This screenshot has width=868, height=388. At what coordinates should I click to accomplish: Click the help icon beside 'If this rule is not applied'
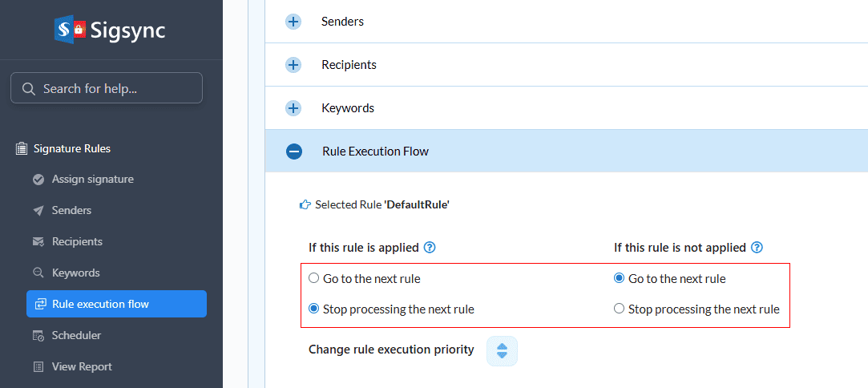(x=757, y=248)
